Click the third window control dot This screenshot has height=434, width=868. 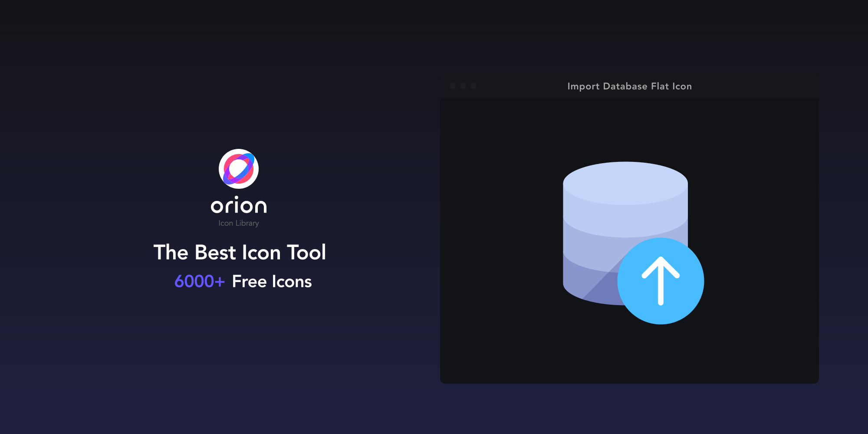click(x=473, y=86)
